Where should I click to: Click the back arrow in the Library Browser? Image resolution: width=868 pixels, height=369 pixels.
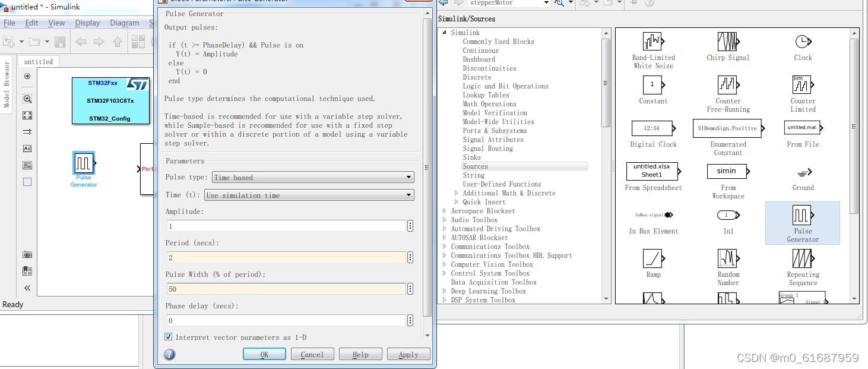tap(443, 3)
